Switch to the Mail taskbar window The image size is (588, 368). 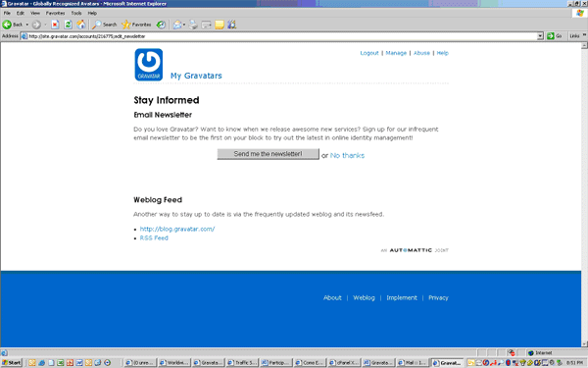(x=412, y=363)
